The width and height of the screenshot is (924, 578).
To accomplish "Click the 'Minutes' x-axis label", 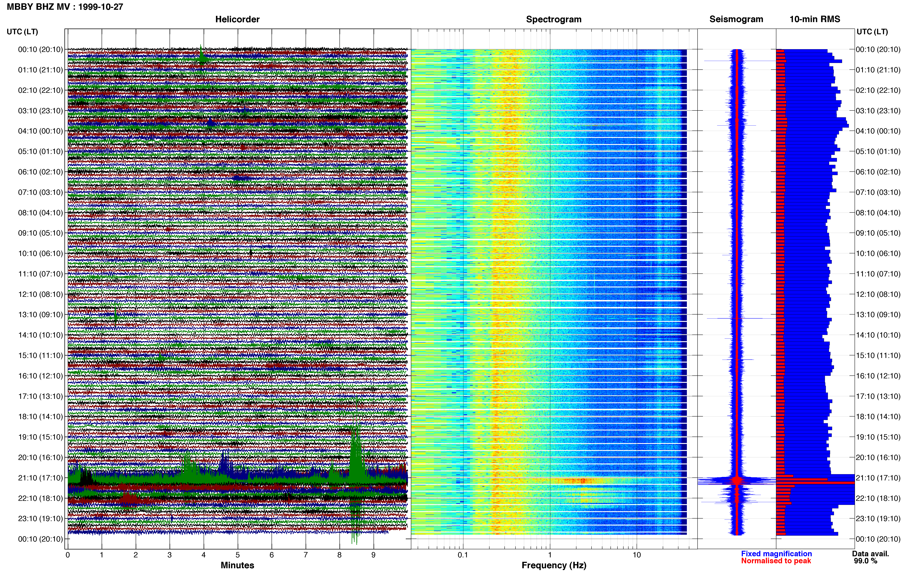I will [237, 565].
